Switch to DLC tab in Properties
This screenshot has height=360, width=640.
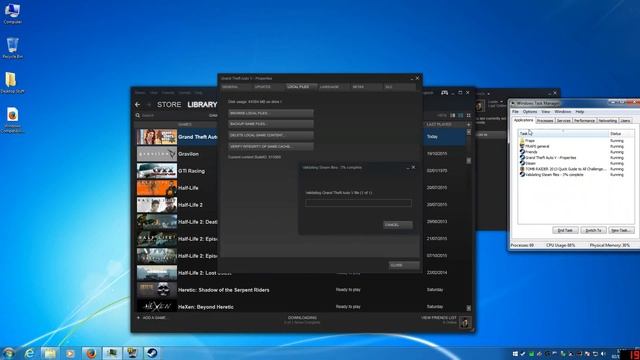(x=399, y=87)
